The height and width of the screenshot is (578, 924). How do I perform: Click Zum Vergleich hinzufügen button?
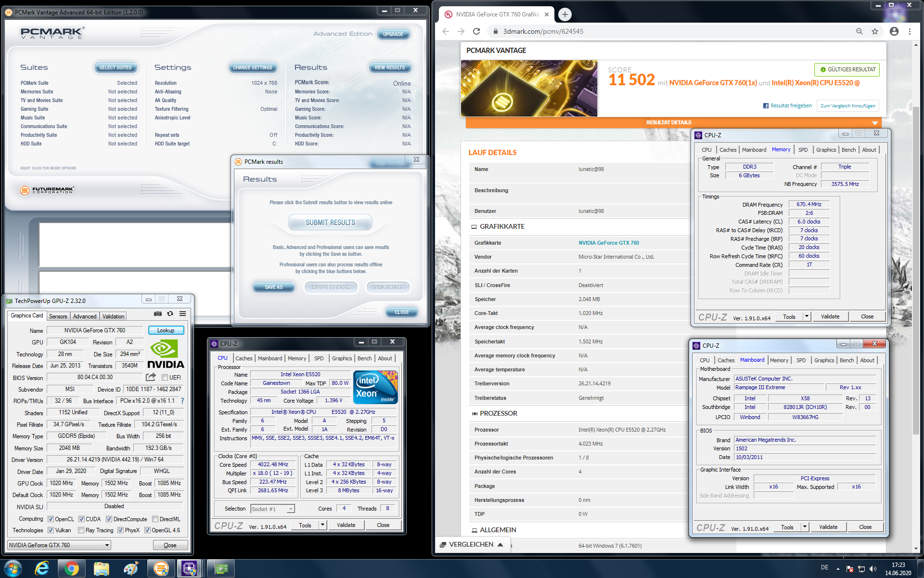coord(847,105)
